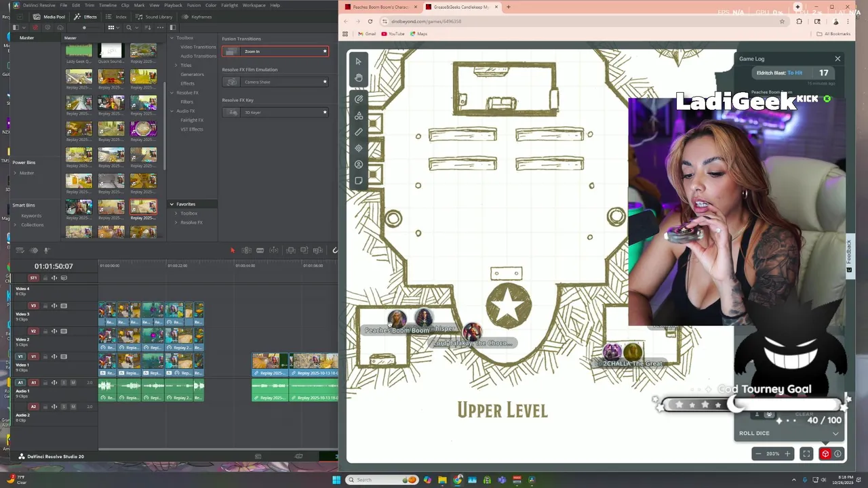Open timeline view options icon
Image resolution: width=868 pixels, height=488 pixels.
click(20, 250)
